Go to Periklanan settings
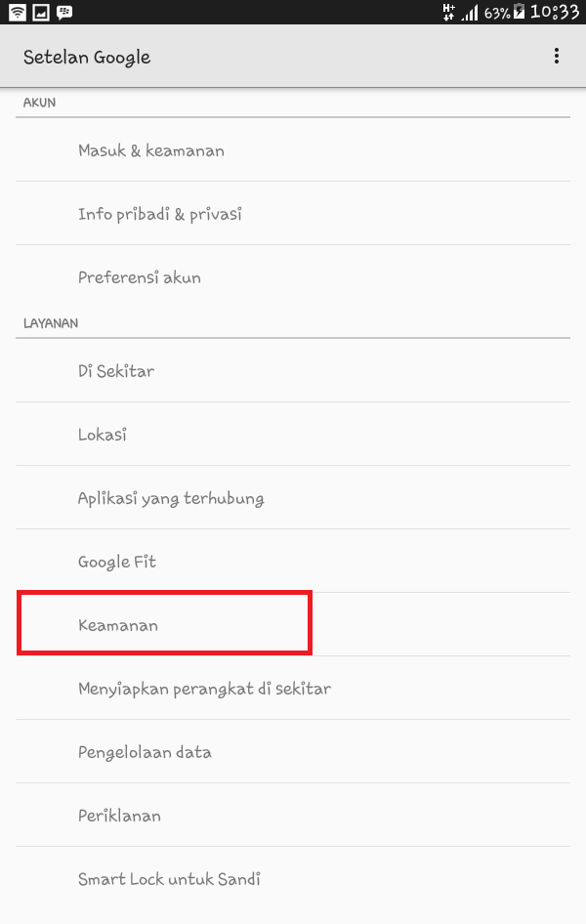The image size is (586, 924). pyautogui.click(x=119, y=816)
